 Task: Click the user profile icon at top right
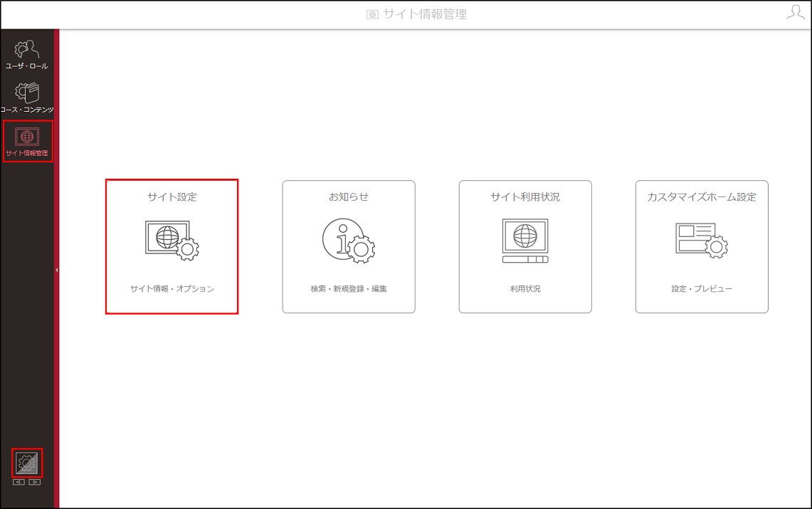click(796, 12)
